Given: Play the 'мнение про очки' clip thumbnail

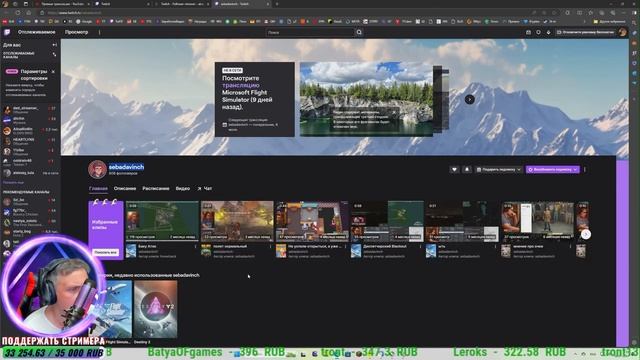Looking at the screenshot, I should click(537, 220).
